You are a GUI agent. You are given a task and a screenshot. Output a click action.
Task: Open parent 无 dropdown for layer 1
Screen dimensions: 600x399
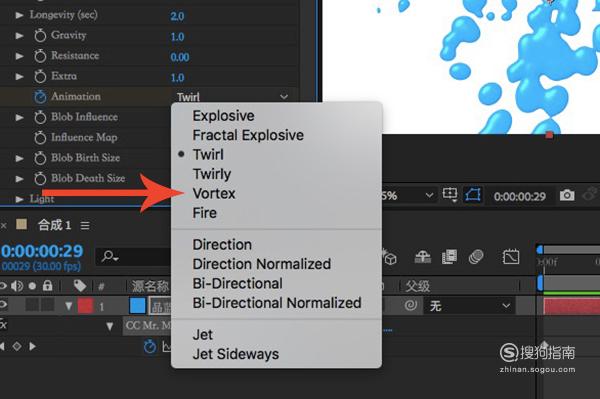pos(469,306)
